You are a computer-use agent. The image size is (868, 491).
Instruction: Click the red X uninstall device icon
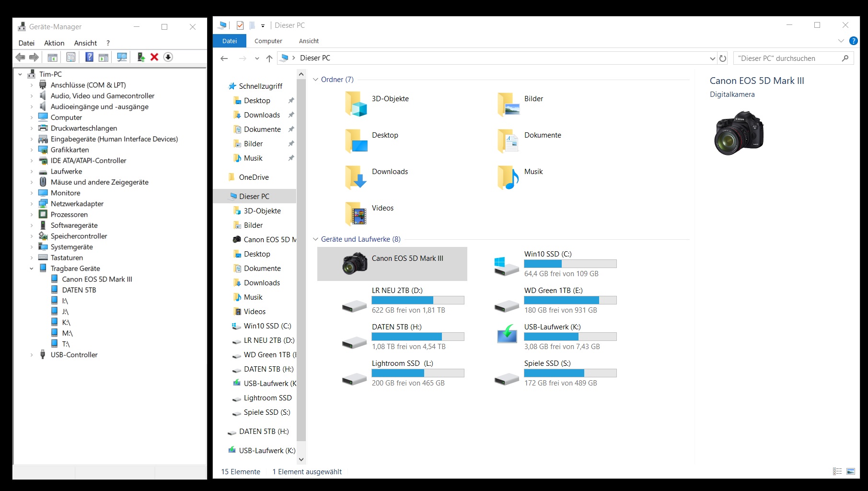[154, 57]
